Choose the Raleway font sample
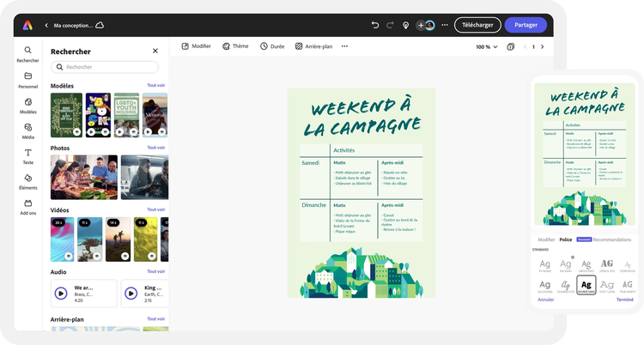Screen dimensions: 644x345 [566, 266]
